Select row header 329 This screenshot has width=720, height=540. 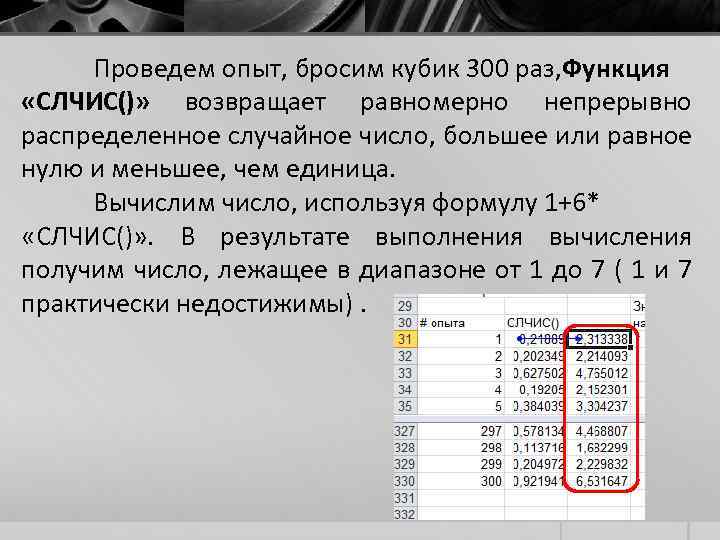pyautogui.click(x=405, y=464)
